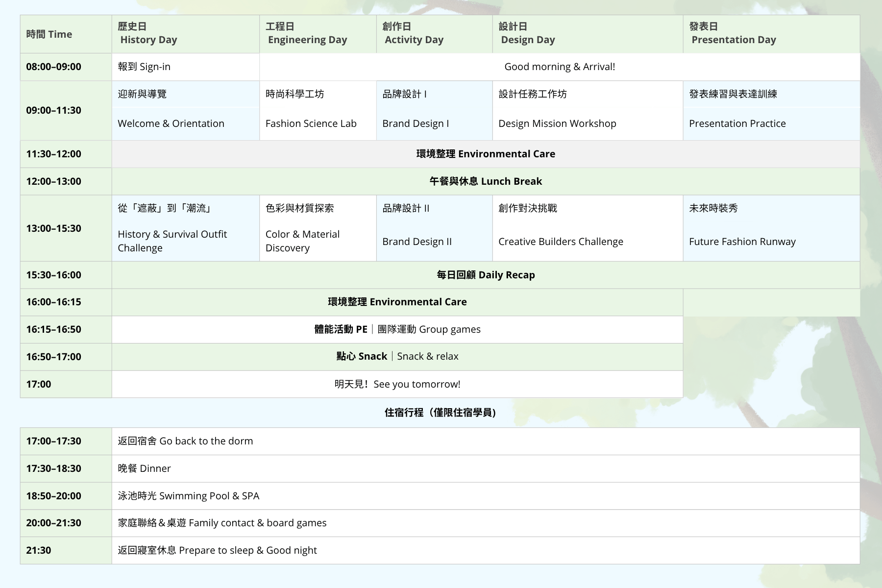This screenshot has height=588, width=882.
Task: Select the Design Mission Workshop cell
Action: pyautogui.click(x=587, y=110)
